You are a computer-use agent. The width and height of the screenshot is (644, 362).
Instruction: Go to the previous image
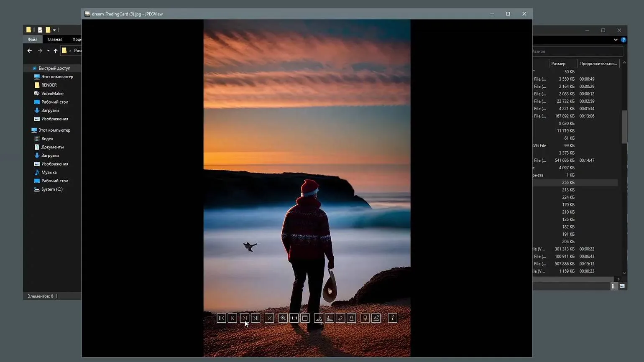click(233, 318)
